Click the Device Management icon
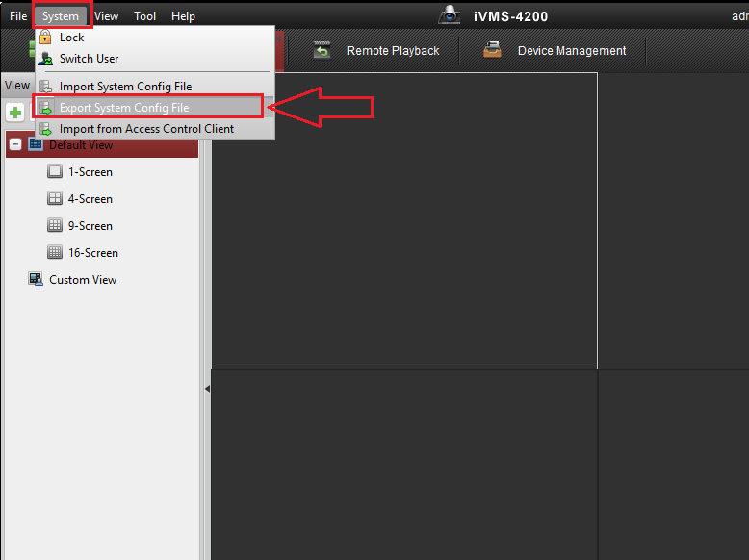The width and height of the screenshot is (749, 560). click(492, 51)
